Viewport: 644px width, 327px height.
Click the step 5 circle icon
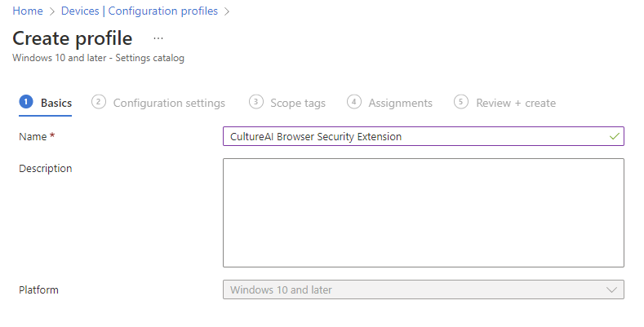pyautogui.click(x=461, y=102)
